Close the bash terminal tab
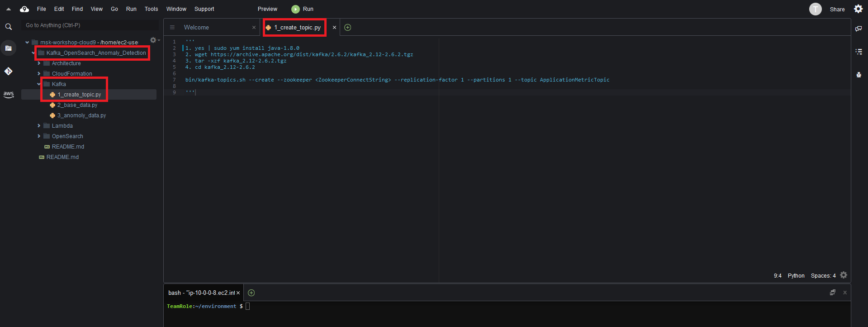Screen dimensions: 868x327 [238, 293]
